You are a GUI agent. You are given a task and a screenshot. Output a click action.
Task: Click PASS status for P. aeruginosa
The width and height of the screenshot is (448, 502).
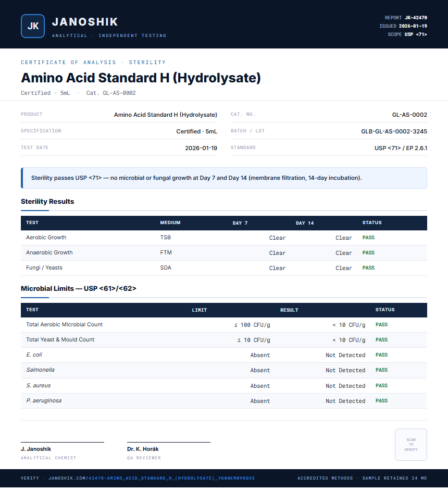click(x=381, y=401)
